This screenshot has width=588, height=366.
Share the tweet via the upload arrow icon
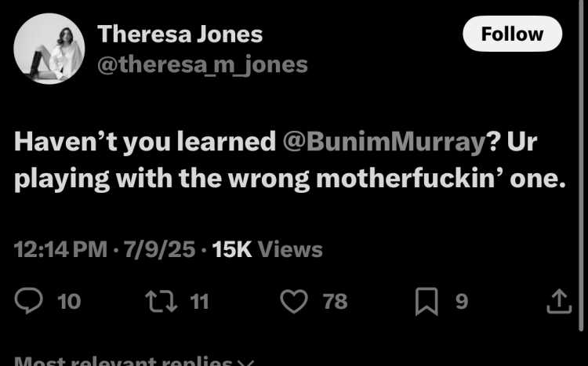click(x=559, y=301)
